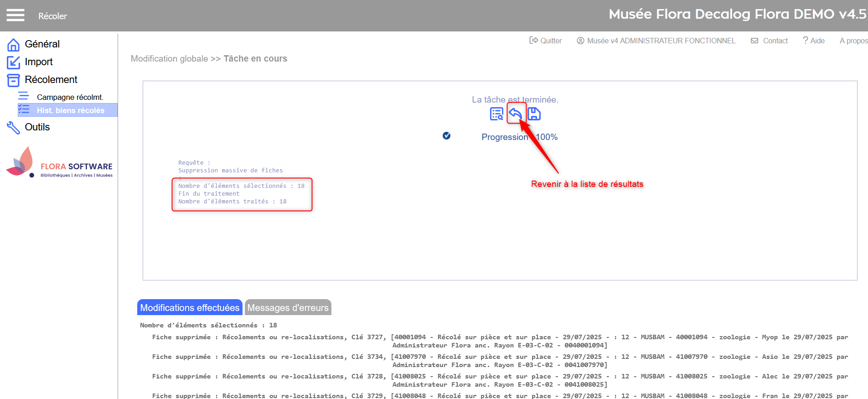Click the return to results arrow icon
Viewport: 868px width, 399px height.
tap(516, 114)
